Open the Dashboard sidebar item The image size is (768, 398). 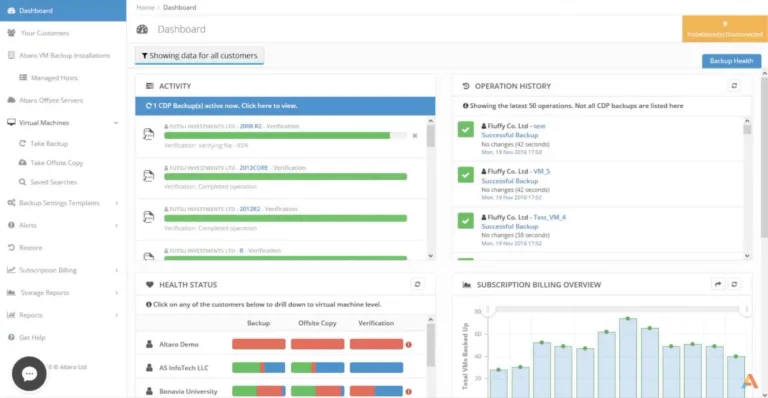[63, 10]
